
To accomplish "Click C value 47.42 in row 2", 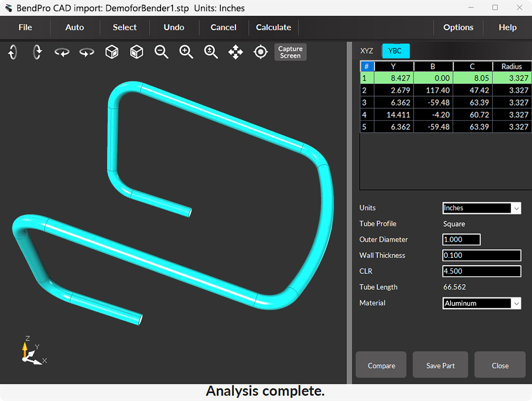I will (x=472, y=90).
